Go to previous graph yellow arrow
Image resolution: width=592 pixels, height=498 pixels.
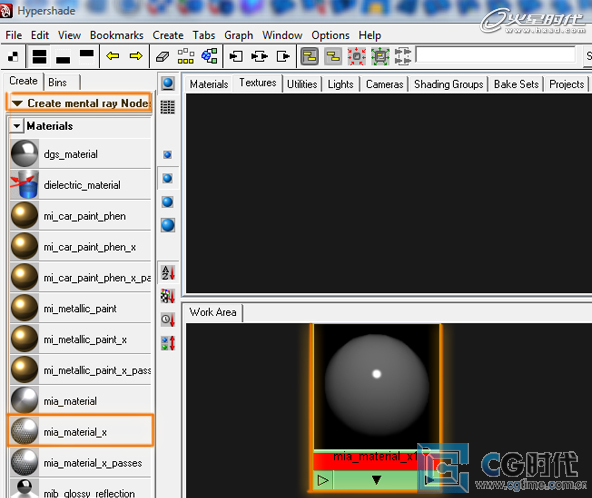pos(113,57)
